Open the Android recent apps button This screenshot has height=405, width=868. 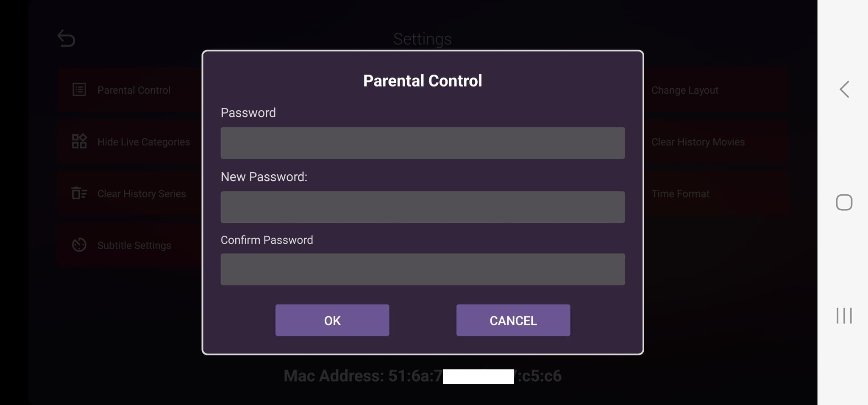pyautogui.click(x=844, y=316)
